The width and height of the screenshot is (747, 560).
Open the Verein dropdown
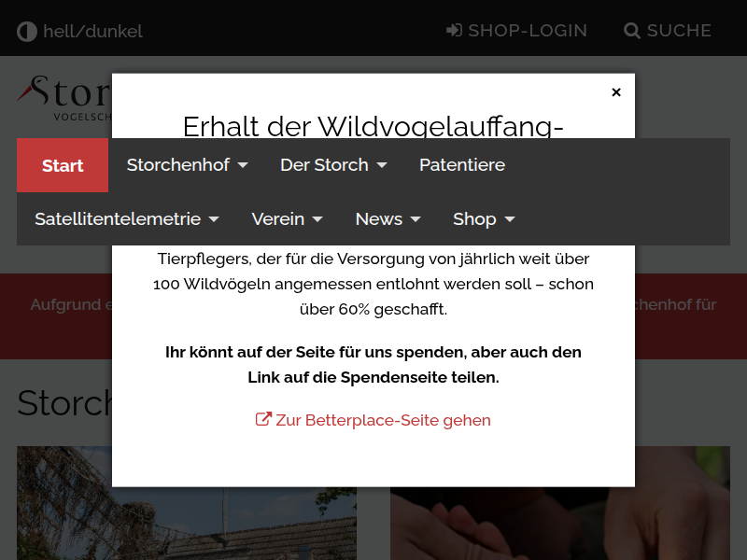[288, 218]
